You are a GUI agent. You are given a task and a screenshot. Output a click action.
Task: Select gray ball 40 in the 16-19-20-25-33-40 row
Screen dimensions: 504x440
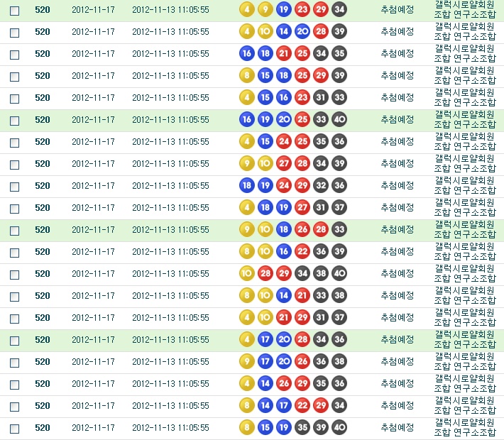point(339,119)
